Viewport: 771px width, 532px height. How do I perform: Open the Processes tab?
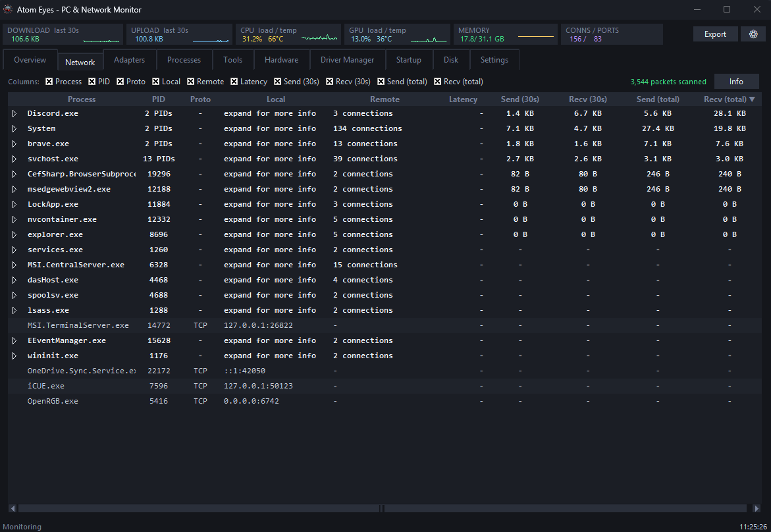pos(184,60)
